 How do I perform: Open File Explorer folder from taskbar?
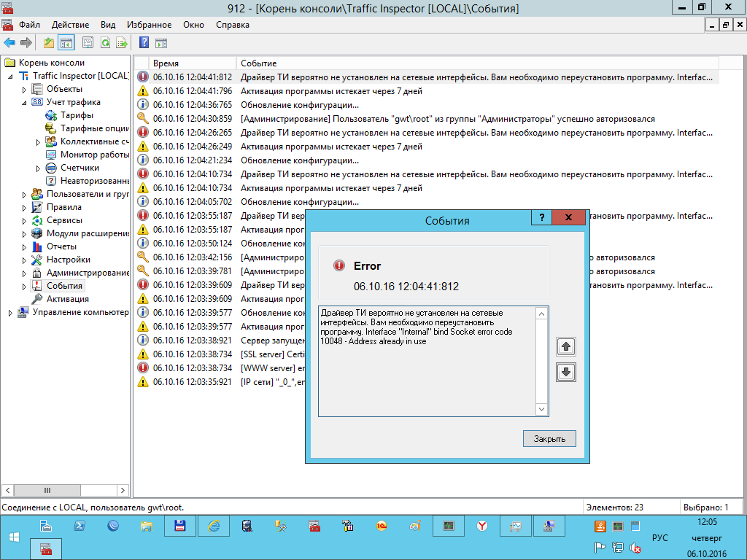[x=146, y=526]
